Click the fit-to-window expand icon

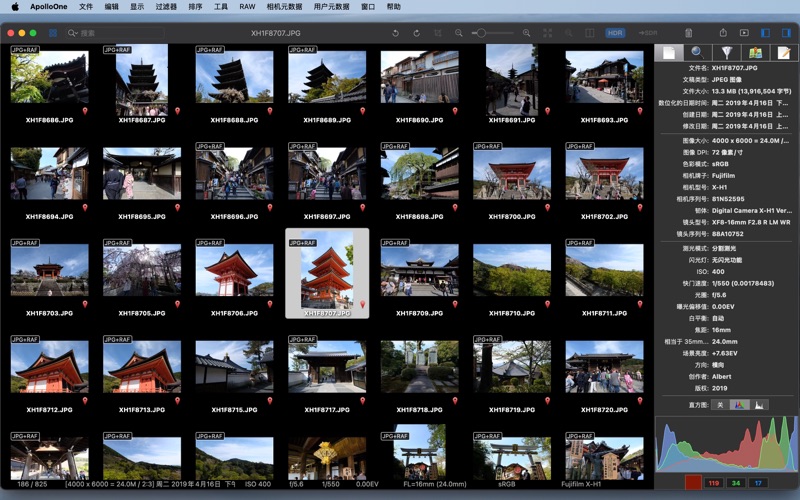tap(547, 33)
